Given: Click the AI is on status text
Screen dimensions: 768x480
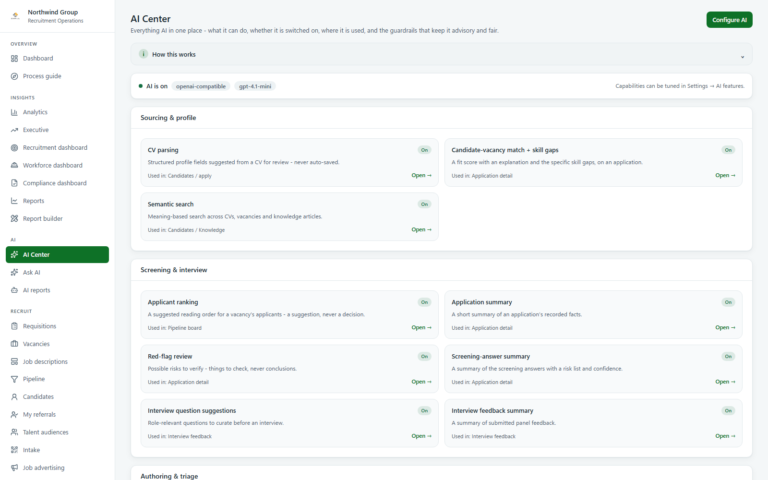Looking at the screenshot, I should (x=157, y=86).
